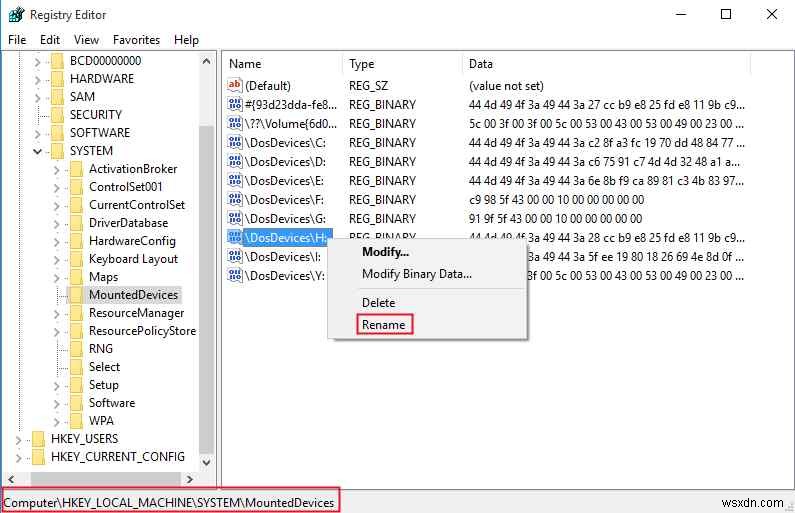Click the Computer\HKEY_LOCAL_MACHINE\SYSTEM\MountedDevices status bar path
795x513 pixels.
coord(169,502)
